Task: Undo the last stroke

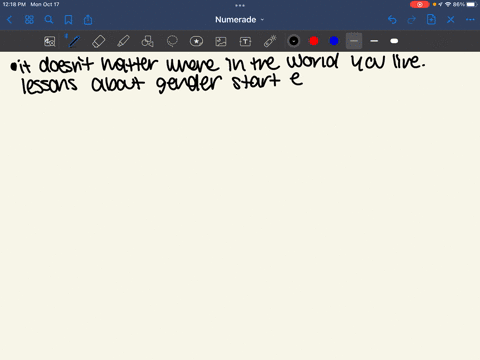Action: tap(392, 20)
